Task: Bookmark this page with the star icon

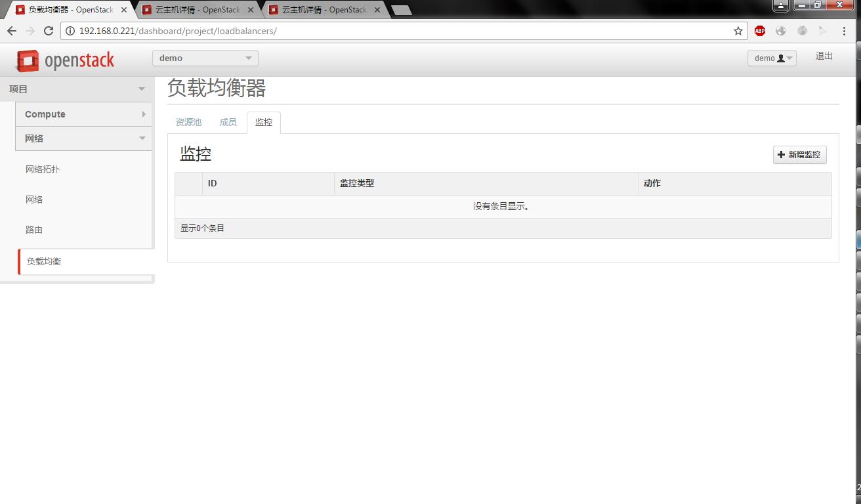Action: tap(738, 31)
